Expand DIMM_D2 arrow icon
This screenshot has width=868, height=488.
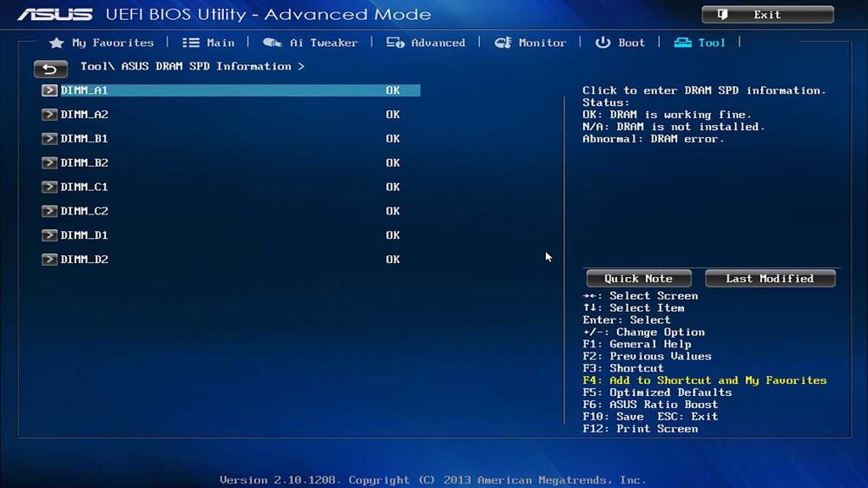point(49,260)
